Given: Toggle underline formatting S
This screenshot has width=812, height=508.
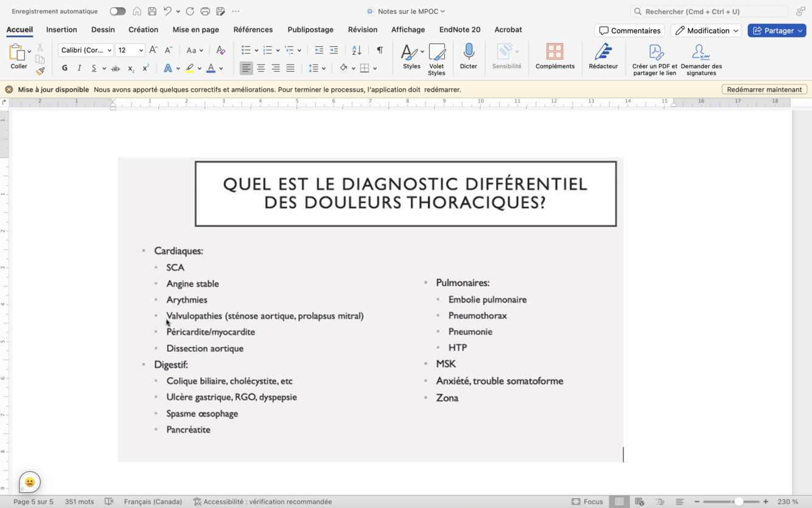Looking at the screenshot, I should [94, 68].
